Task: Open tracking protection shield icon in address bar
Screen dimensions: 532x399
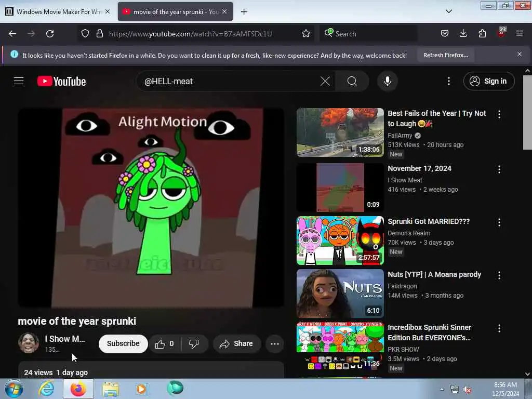Action: coord(85,34)
